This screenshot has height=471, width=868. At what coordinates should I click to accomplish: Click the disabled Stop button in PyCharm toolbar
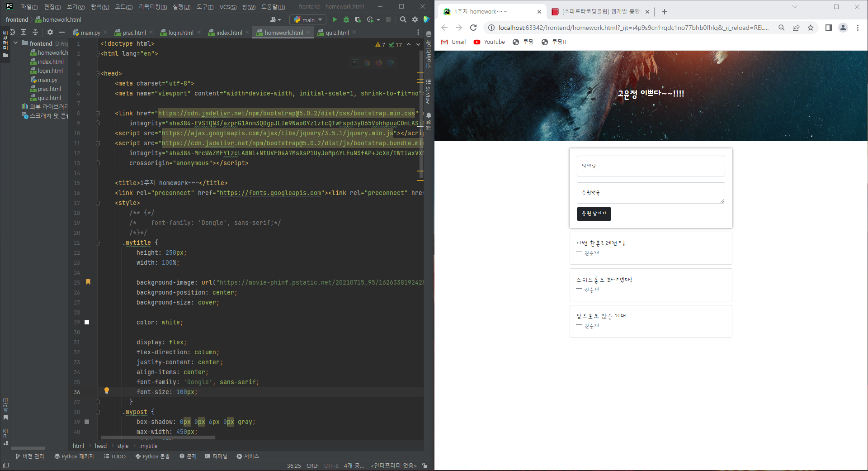pyautogui.click(x=388, y=19)
